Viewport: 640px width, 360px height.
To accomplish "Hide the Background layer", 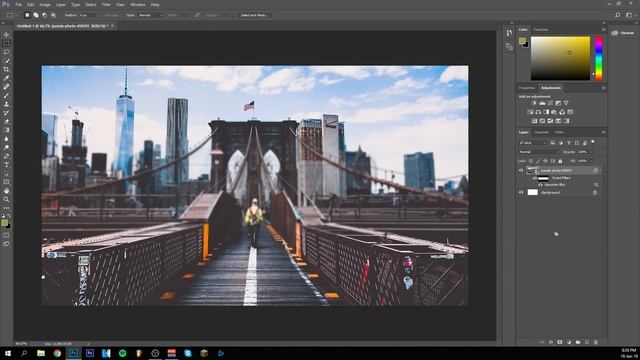I will coord(521,192).
